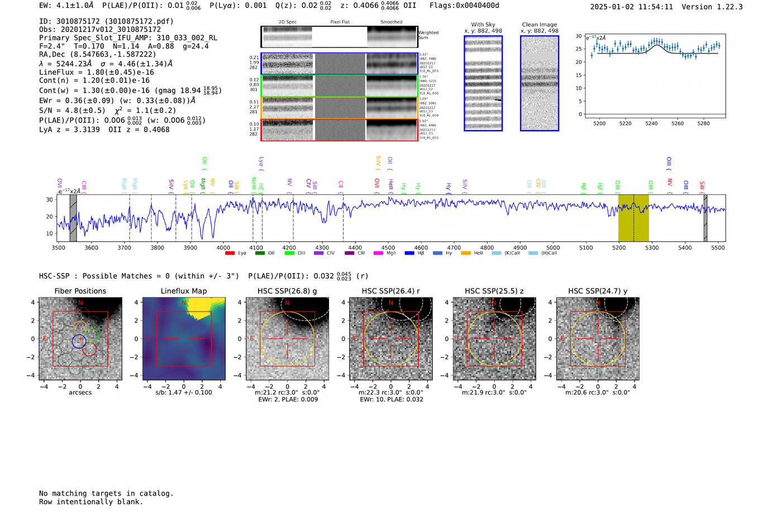Click the Primary Spec_Slot_IFU_AMP text line
Image resolution: width=782 pixels, height=532 pixels.
pos(128,38)
